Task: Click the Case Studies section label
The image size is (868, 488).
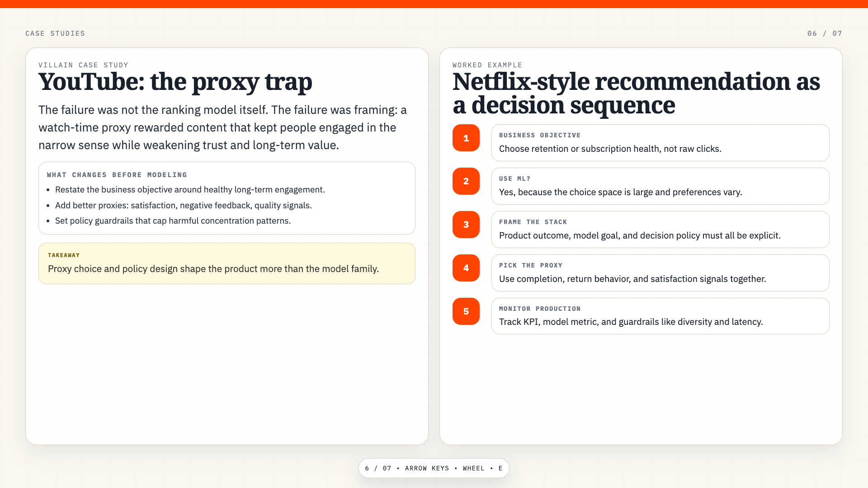Action: coord(55,33)
